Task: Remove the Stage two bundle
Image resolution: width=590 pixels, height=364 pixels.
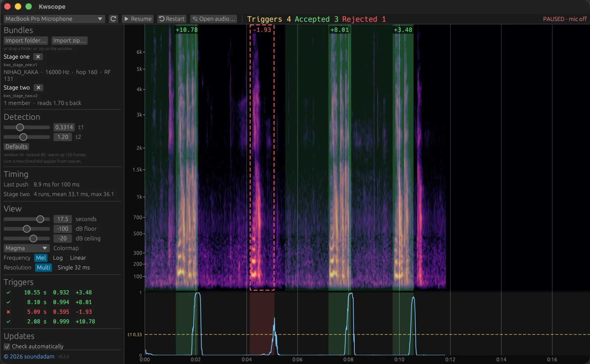Action: [x=38, y=88]
